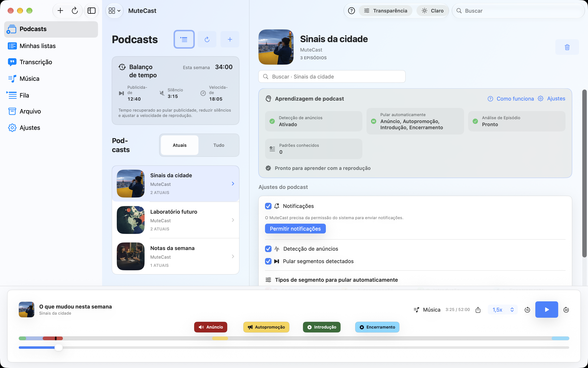
Task: Open Ajustes link in Aprendizagem de podcast
Action: click(551, 99)
